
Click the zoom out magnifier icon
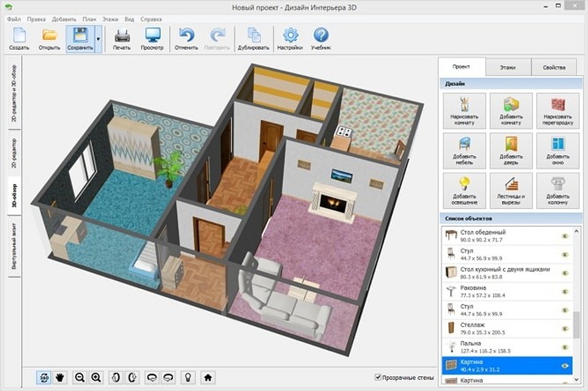coord(80,378)
